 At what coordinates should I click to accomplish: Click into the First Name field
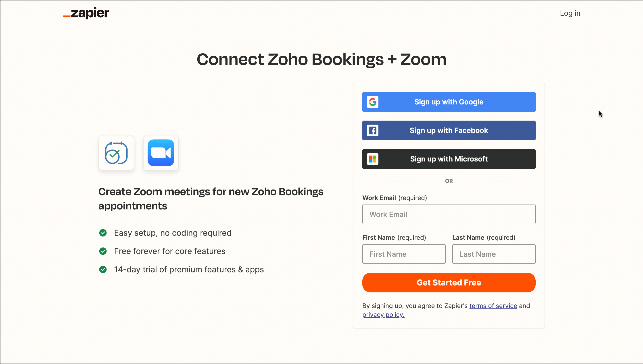(x=404, y=254)
